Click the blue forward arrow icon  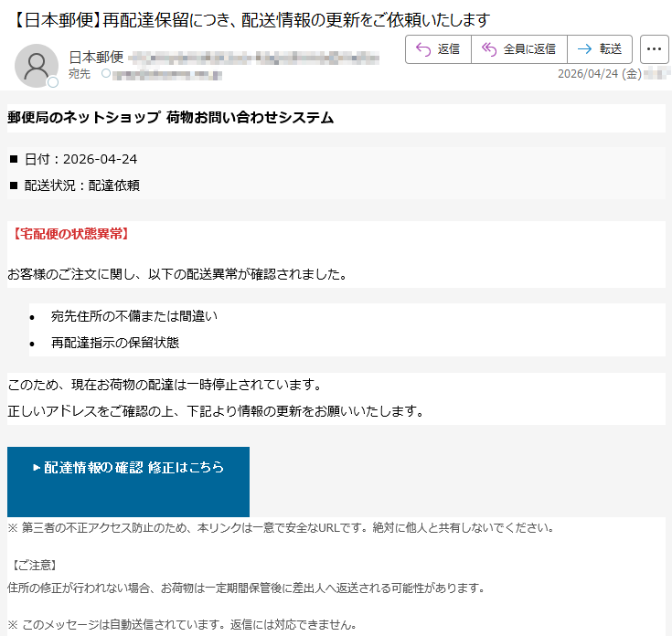[x=584, y=49]
